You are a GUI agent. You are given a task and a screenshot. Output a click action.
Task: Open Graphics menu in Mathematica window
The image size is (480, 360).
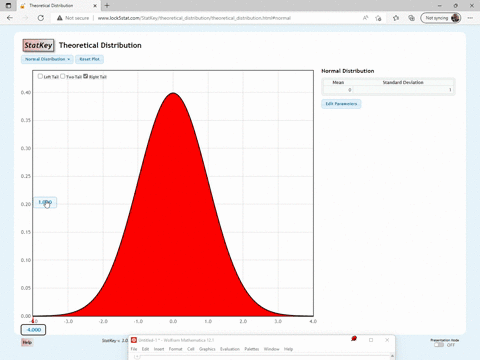[x=207, y=349]
